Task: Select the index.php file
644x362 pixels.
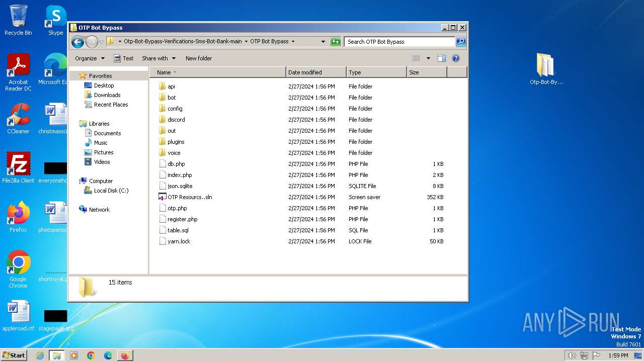Action: tap(180, 175)
